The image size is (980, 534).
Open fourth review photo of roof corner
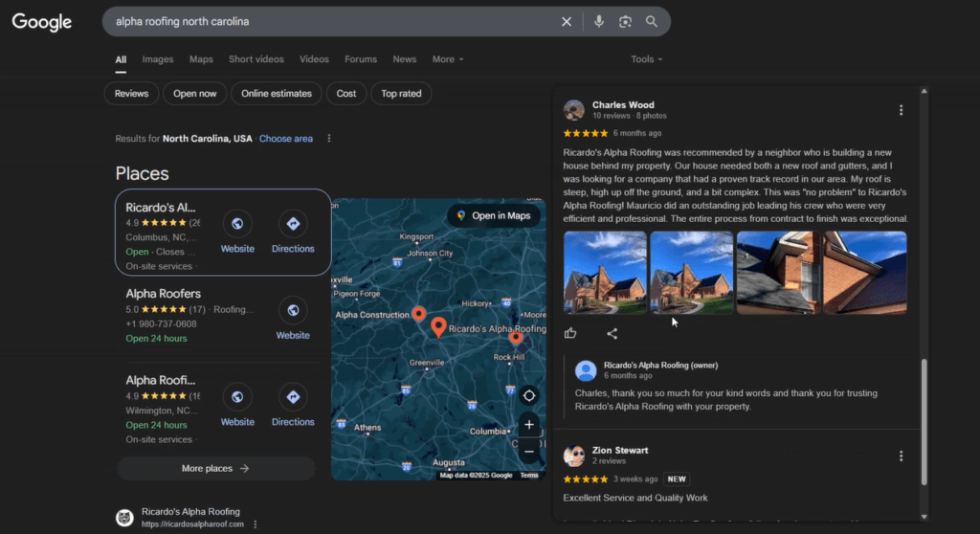(865, 273)
